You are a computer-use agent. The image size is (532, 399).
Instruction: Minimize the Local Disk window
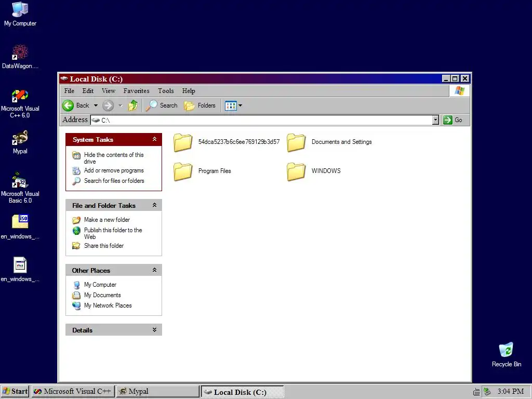click(446, 79)
